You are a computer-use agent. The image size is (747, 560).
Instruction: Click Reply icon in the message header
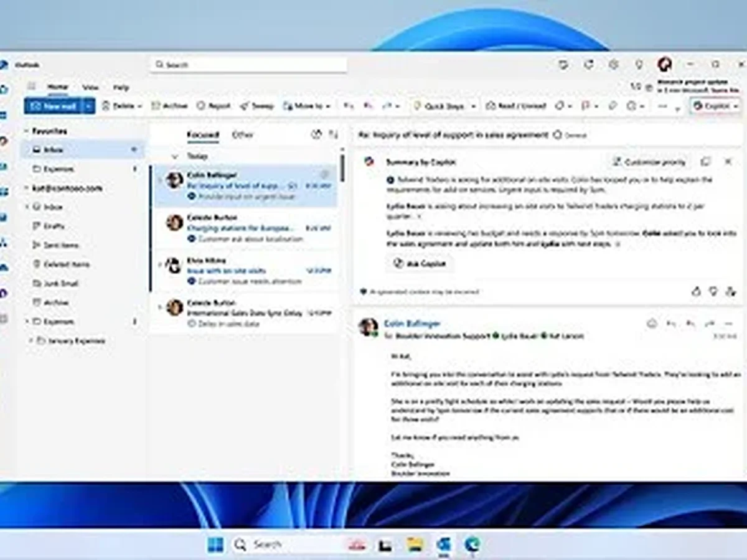(671, 324)
